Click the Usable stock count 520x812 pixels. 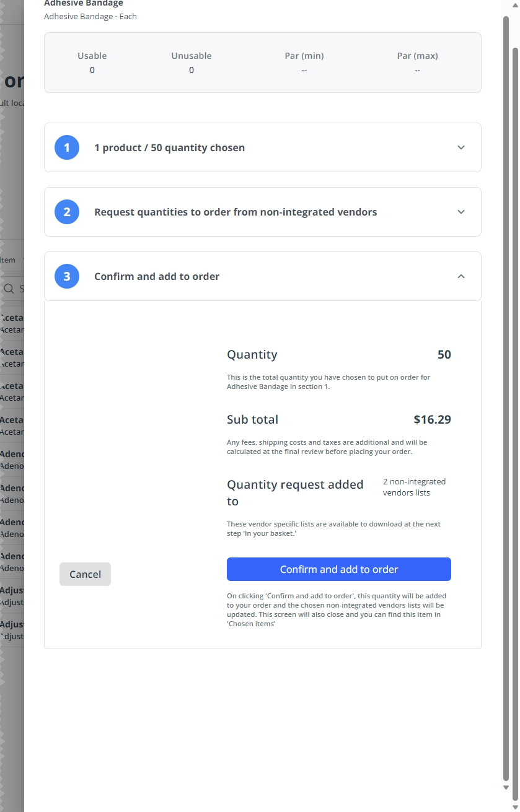point(92,70)
